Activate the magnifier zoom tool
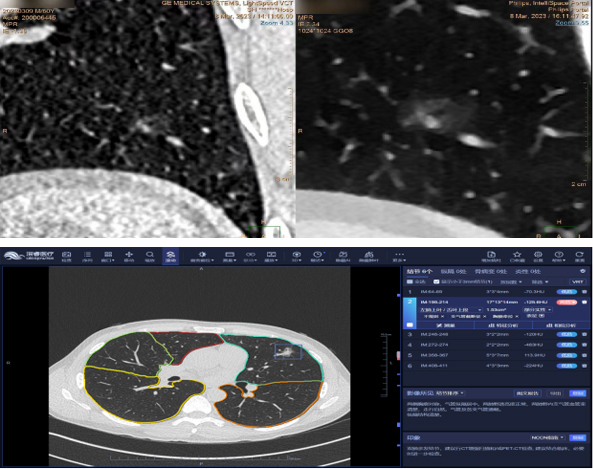This screenshot has height=469, width=593. (x=150, y=256)
